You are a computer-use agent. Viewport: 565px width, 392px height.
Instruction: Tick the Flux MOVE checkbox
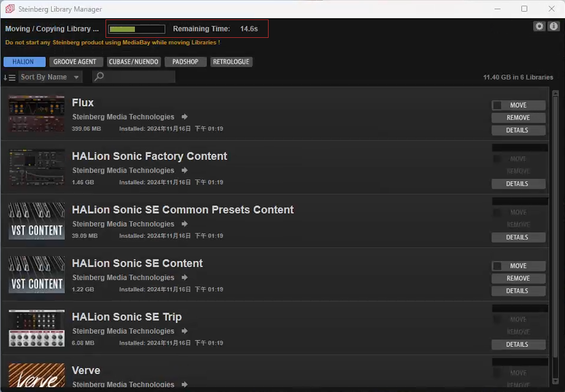click(x=497, y=105)
